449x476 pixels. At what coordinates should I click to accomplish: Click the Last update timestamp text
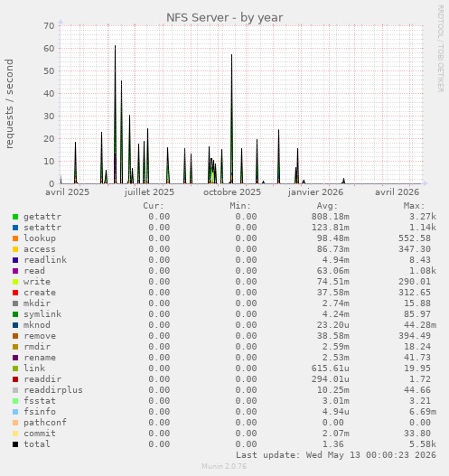click(x=336, y=455)
